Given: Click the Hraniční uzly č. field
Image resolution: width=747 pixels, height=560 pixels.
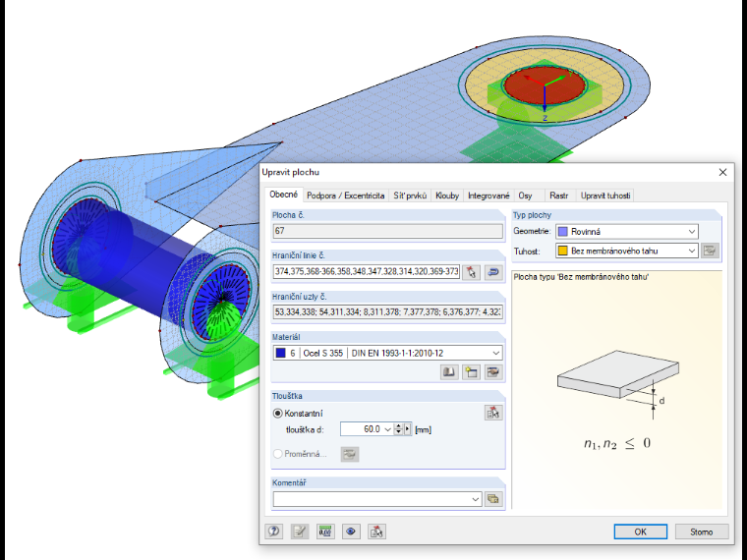Looking at the screenshot, I should (x=388, y=312).
